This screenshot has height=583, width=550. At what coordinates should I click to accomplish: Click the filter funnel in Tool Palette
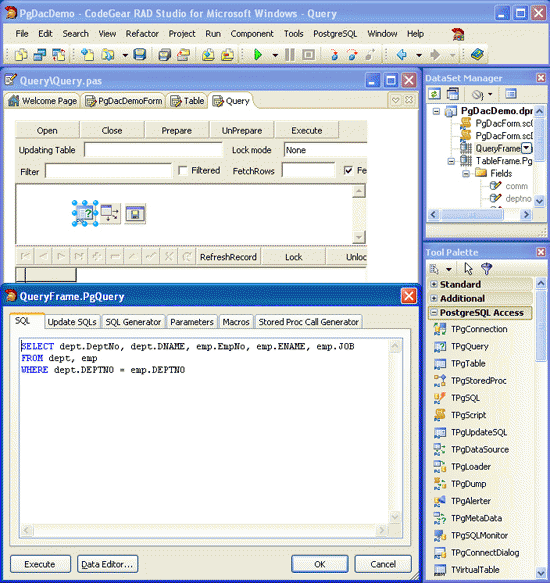(486, 268)
